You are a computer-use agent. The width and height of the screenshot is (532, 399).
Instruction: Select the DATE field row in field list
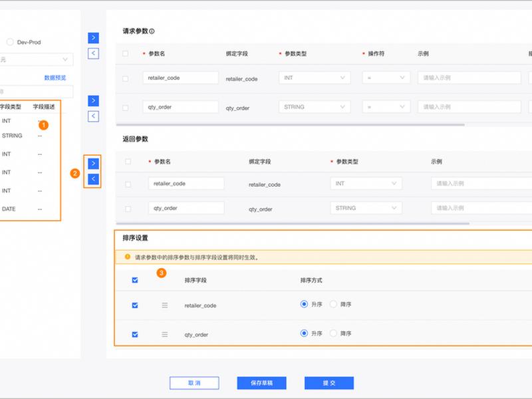[x=30, y=209]
